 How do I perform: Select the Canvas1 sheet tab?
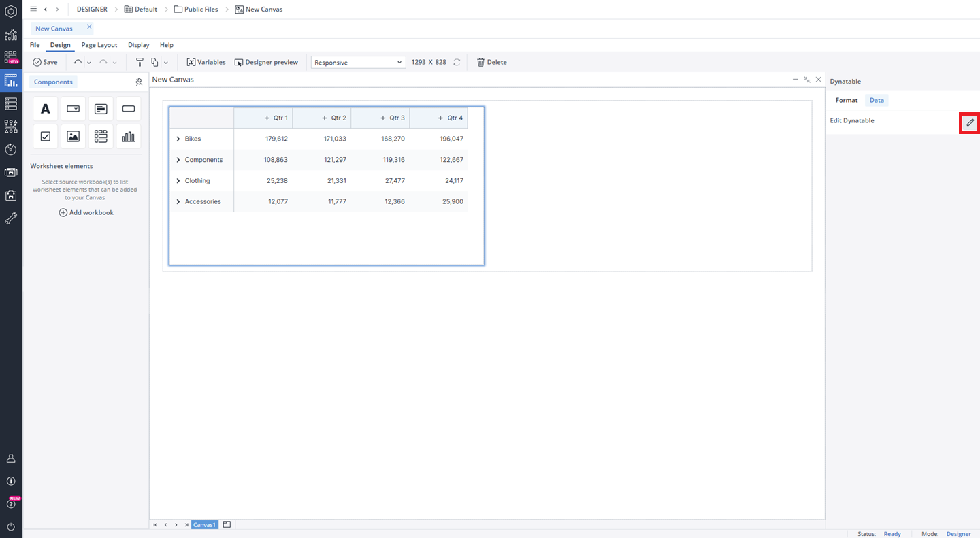[x=204, y=525]
